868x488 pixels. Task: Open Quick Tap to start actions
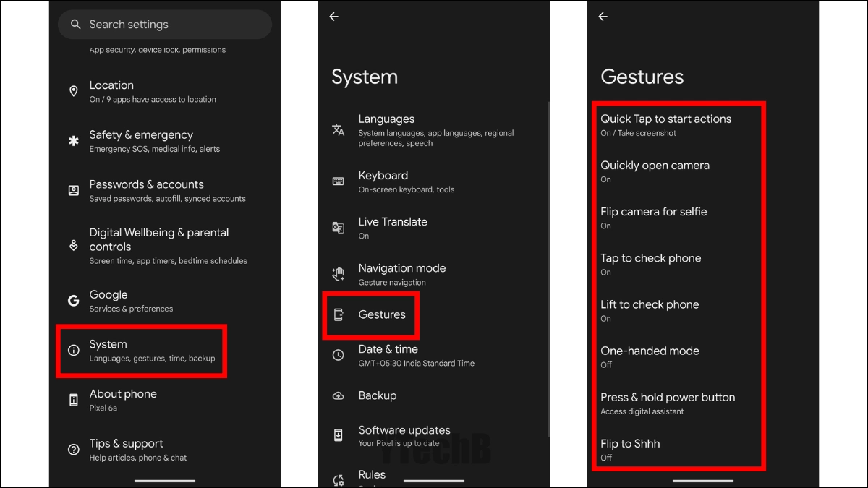pyautogui.click(x=665, y=125)
